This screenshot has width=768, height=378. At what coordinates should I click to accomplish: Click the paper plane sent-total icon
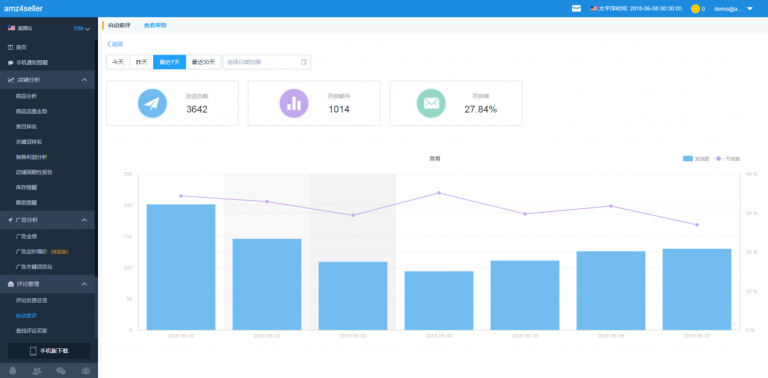[x=152, y=103]
